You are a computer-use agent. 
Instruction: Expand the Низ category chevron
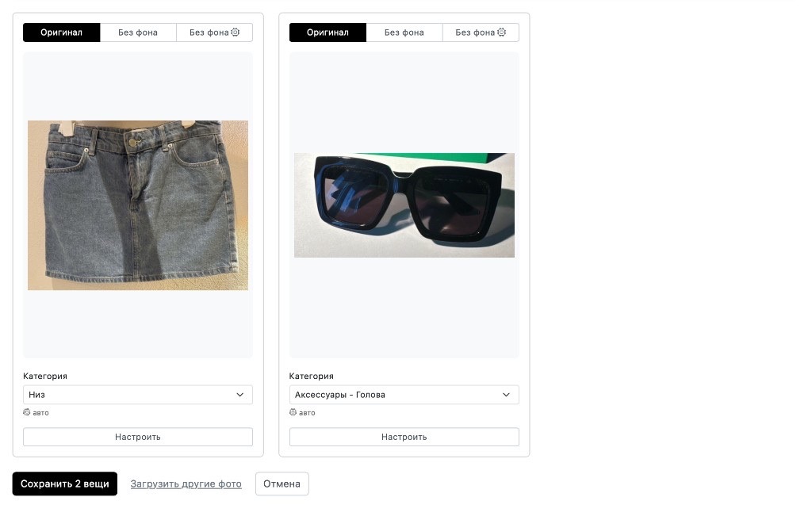(x=239, y=395)
